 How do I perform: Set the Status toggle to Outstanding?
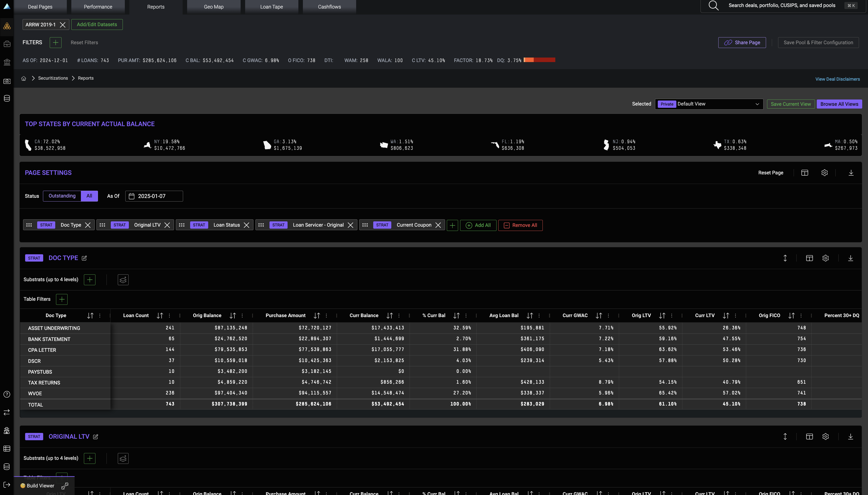point(62,196)
